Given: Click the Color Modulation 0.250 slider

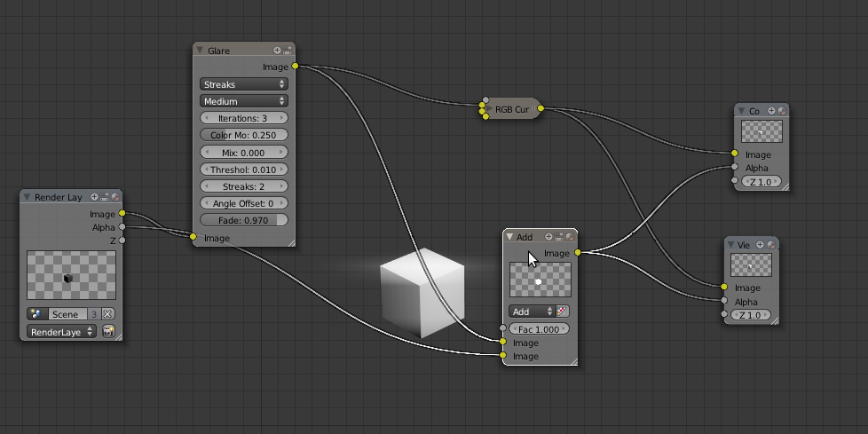Looking at the screenshot, I should click(x=243, y=135).
